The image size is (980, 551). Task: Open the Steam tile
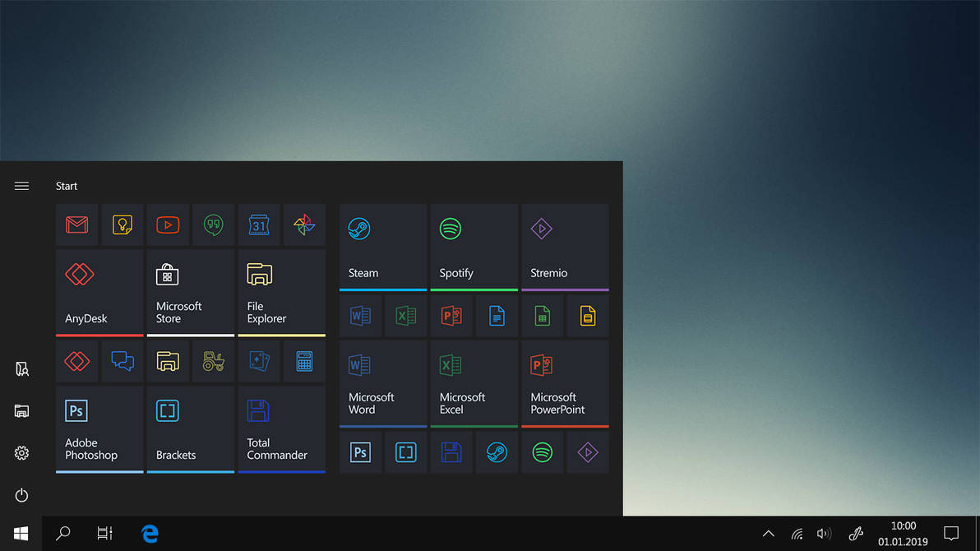pos(382,247)
